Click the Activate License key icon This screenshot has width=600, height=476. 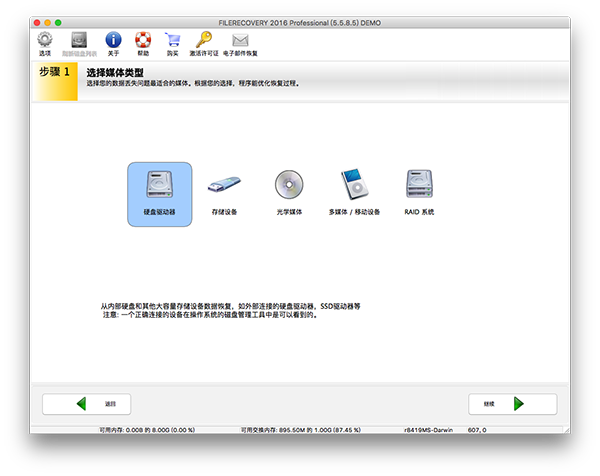coord(204,44)
